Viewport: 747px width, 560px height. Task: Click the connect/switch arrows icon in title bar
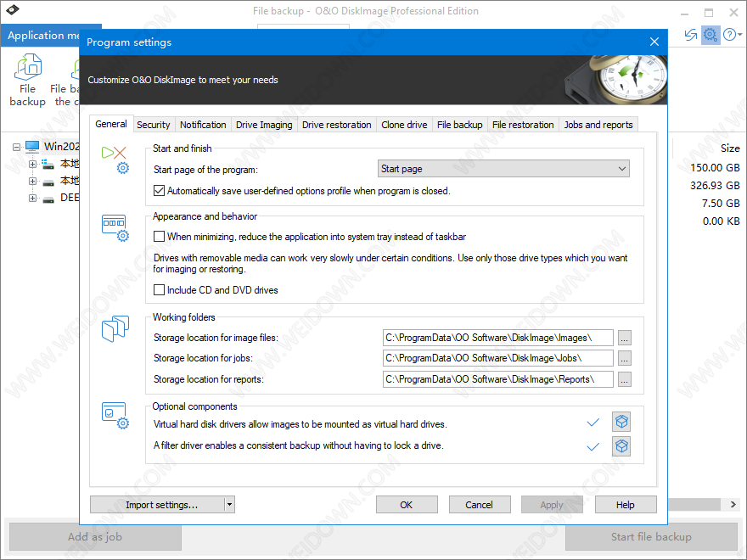[x=690, y=35]
